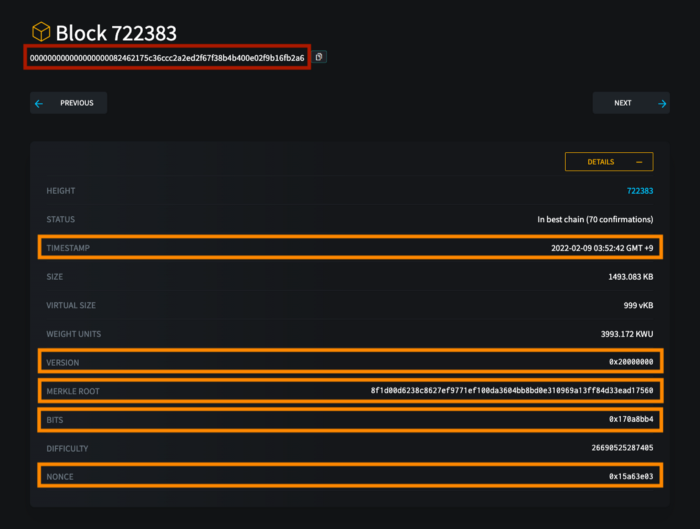Click the difficulty value
The width and height of the screenshot is (700, 529).
pyautogui.click(x=622, y=448)
